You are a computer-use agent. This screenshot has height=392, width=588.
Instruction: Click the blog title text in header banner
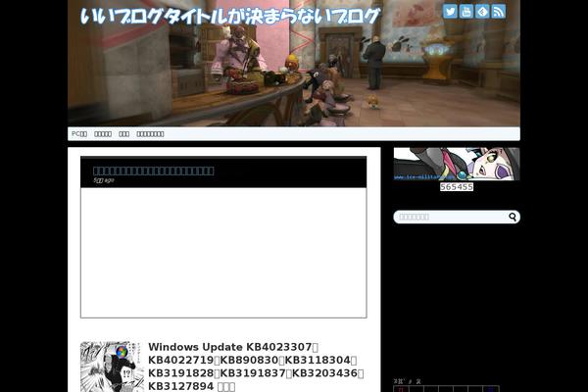230,16
